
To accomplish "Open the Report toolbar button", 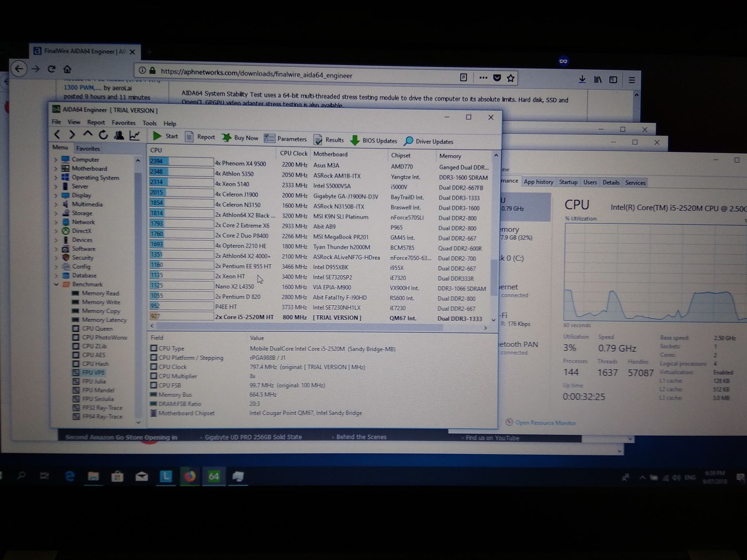I will point(200,137).
